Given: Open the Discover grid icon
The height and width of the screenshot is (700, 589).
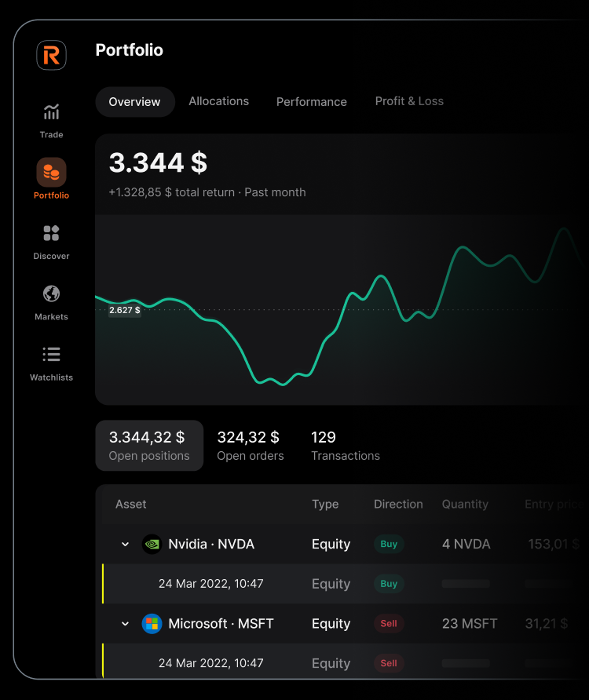Looking at the screenshot, I should click(x=51, y=233).
